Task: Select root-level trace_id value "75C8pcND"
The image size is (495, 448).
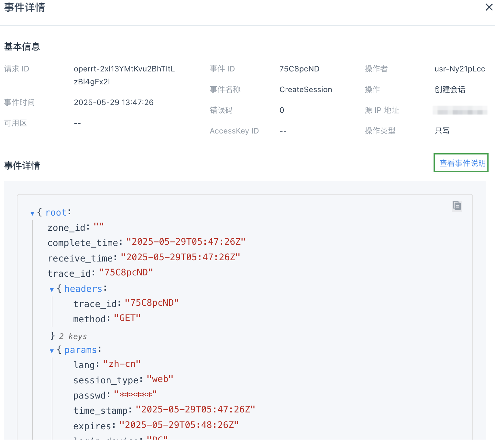Action: [x=126, y=272]
